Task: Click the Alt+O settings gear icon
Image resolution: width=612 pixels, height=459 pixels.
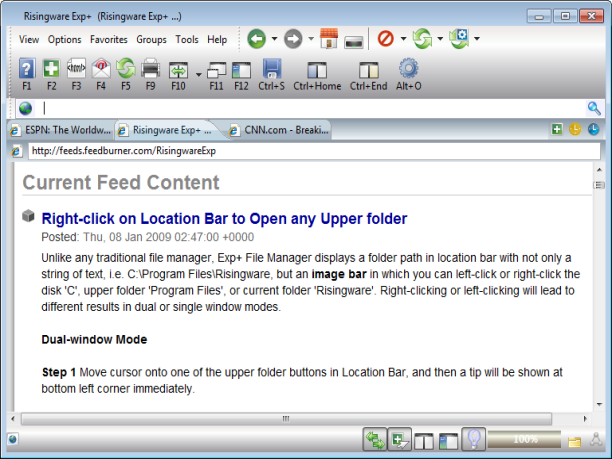Action: 408,69
